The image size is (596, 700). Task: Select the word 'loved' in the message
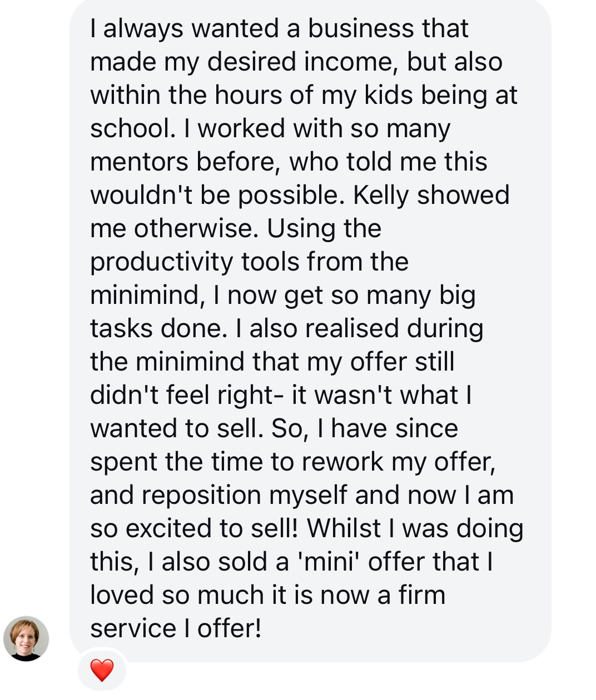coord(122,595)
